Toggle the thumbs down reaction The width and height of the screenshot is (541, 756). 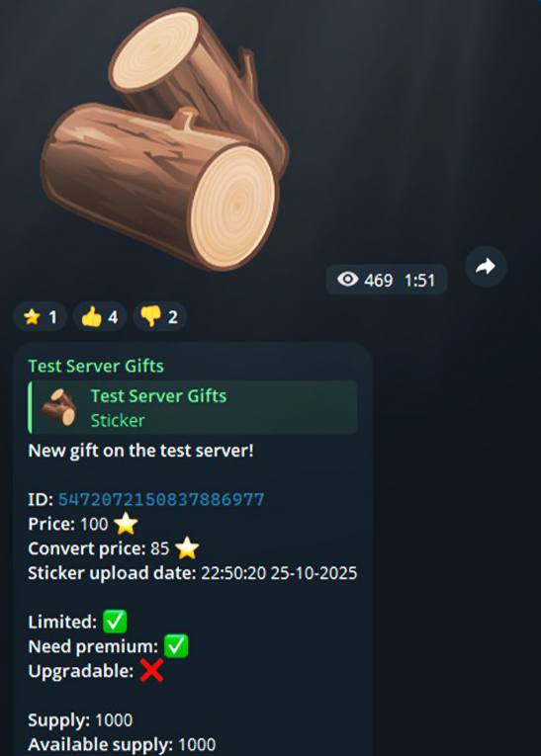tap(159, 317)
